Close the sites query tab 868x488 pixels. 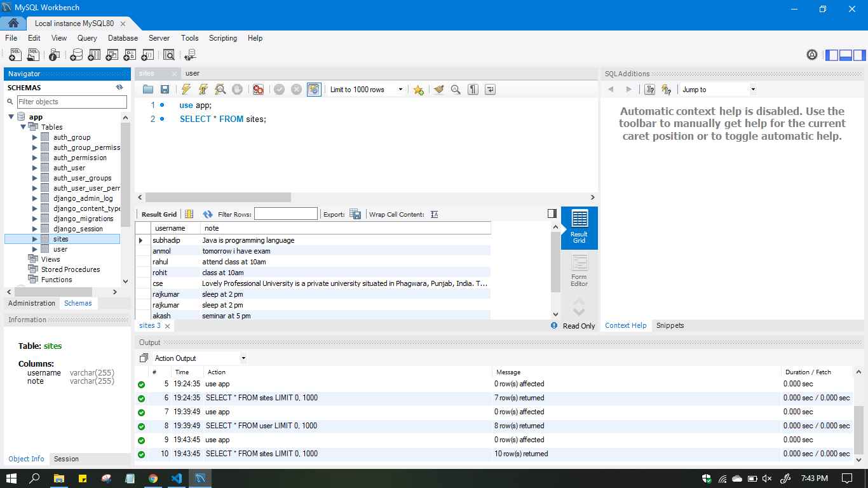click(174, 74)
